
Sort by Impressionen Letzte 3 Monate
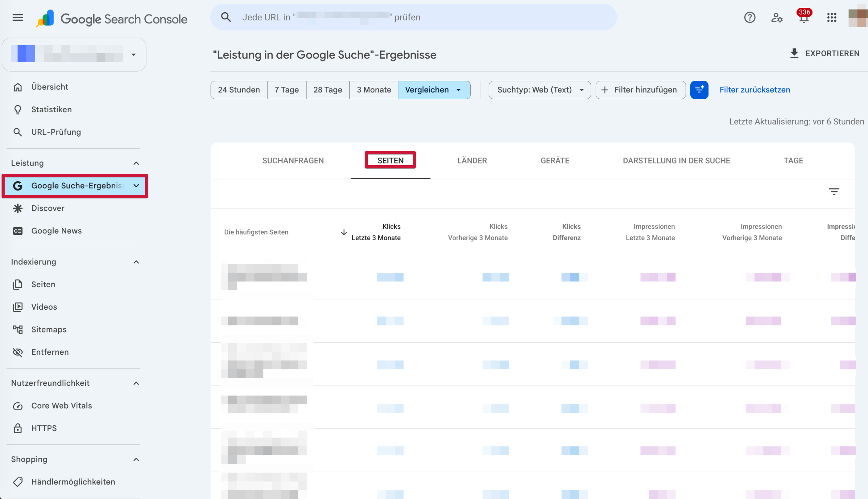(650, 232)
